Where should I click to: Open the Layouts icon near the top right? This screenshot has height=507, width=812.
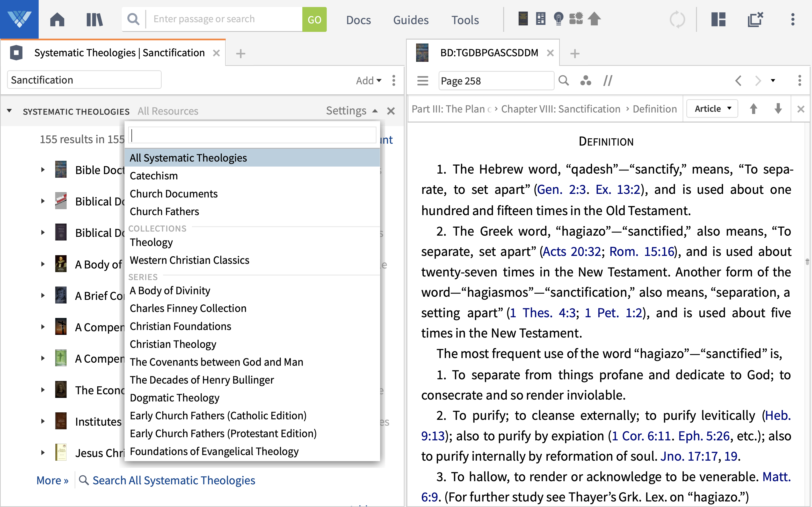tap(718, 19)
